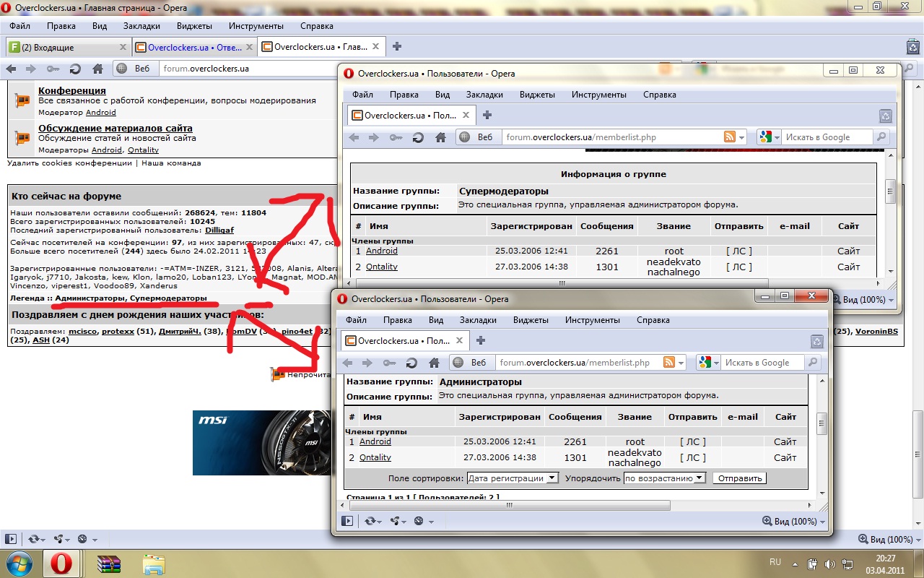The width and height of the screenshot is (924, 578).
Task: Click the home icon in Администраторы window
Action: (434, 363)
